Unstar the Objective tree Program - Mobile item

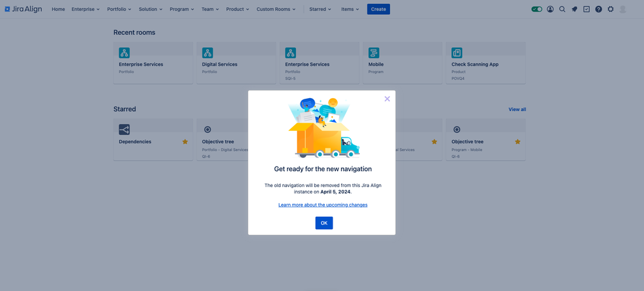518,141
